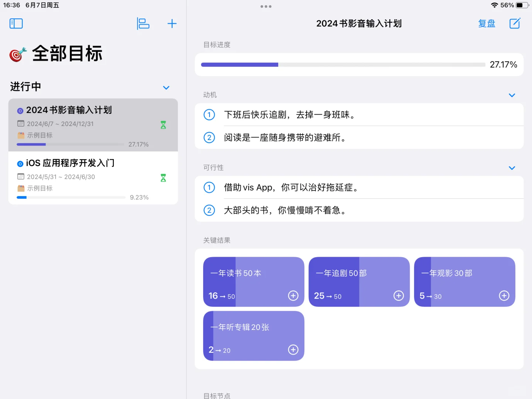Click the 示例目标 folder icon

click(x=21, y=135)
